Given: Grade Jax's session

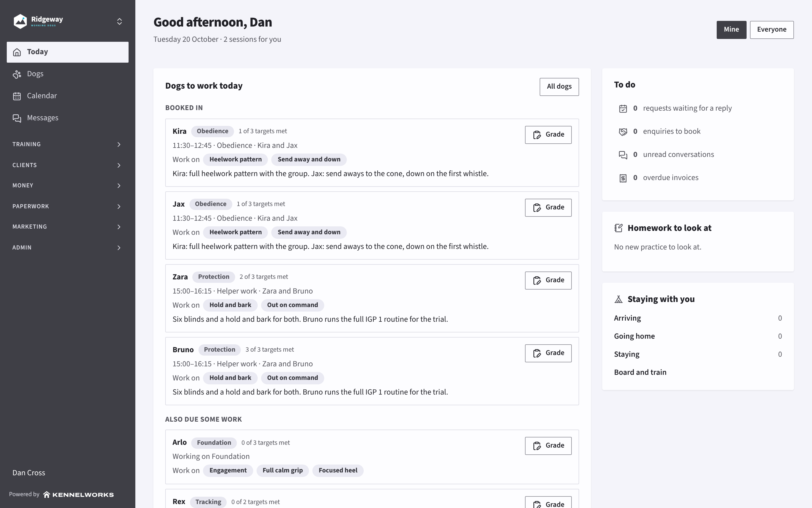Looking at the screenshot, I should 548,208.
